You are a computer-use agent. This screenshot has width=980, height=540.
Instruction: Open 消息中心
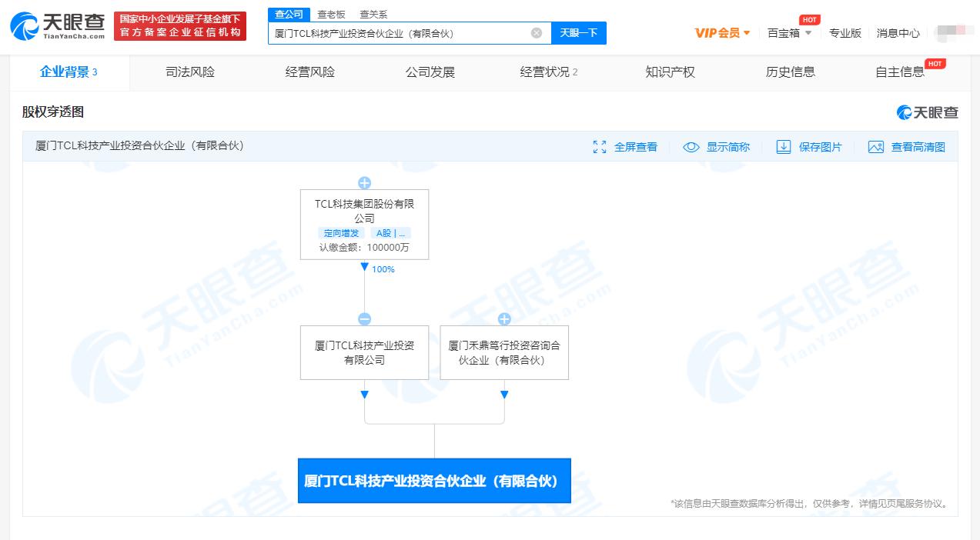tap(898, 33)
